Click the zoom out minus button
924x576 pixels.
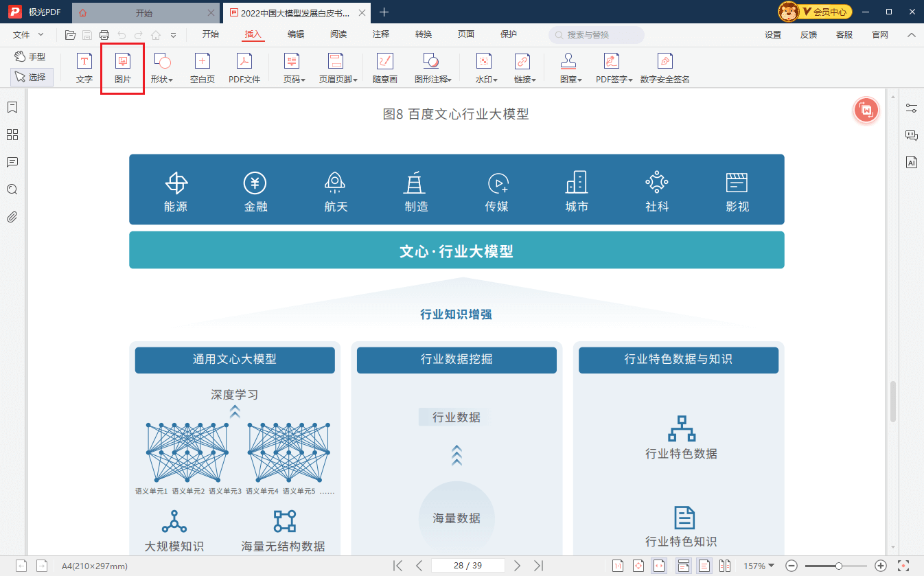pos(792,566)
